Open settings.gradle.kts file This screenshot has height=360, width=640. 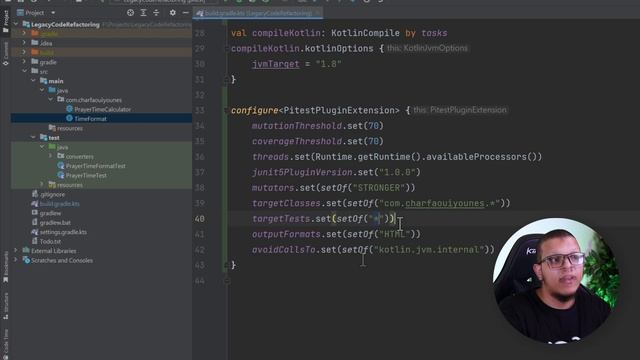click(x=63, y=232)
